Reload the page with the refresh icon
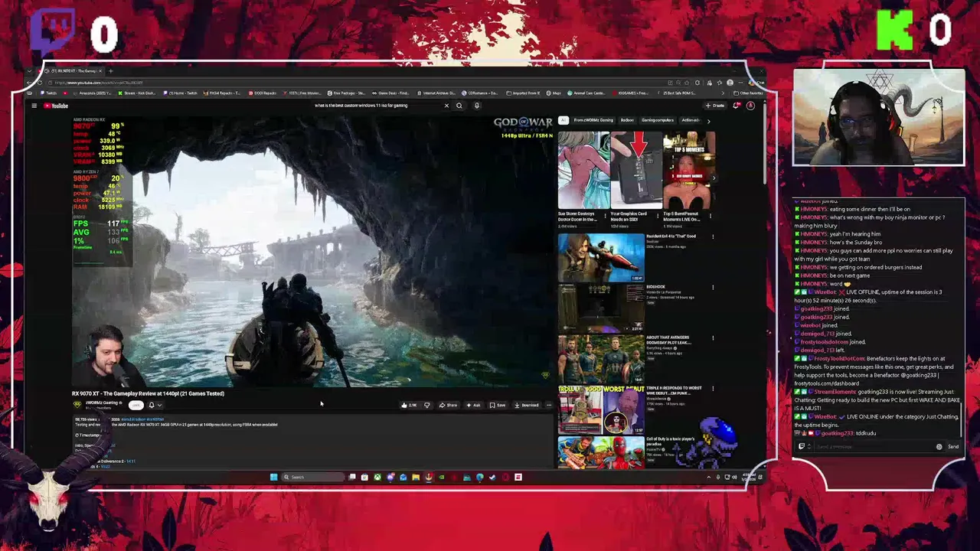This screenshot has height=551, width=980. point(40,83)
